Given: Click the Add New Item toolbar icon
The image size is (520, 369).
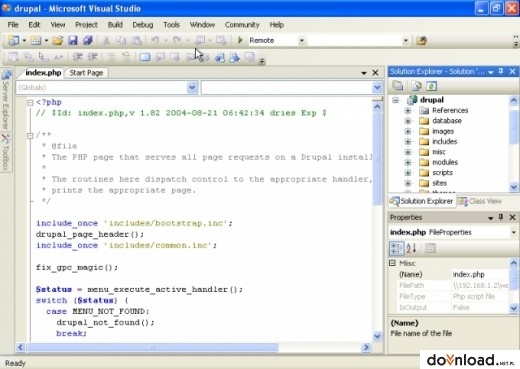Looking at the screenshot, I should [36, 40].
